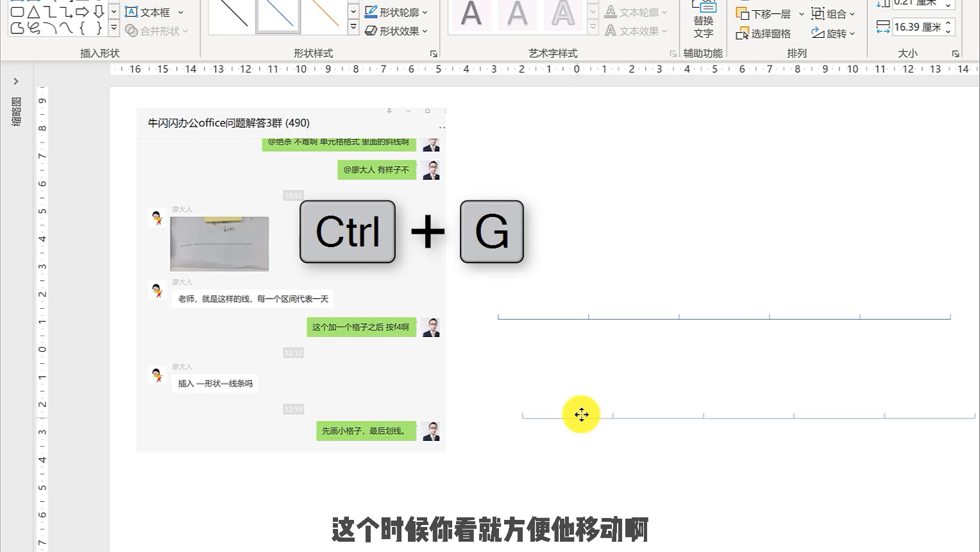Select the triangle shape in the shapes gallery
The image size is (980, 552).
(35, 10)
